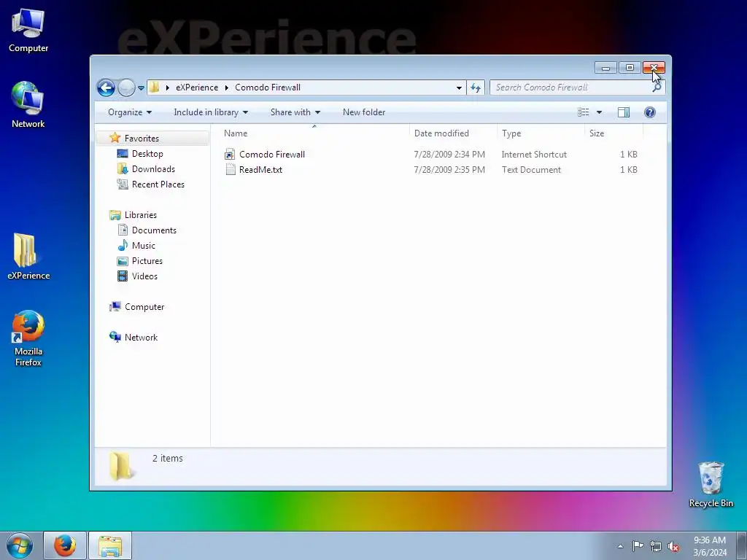Screen dimensions: 747x560
Task: Select Favorites in the navigation pane
Action: pos(142,139)
